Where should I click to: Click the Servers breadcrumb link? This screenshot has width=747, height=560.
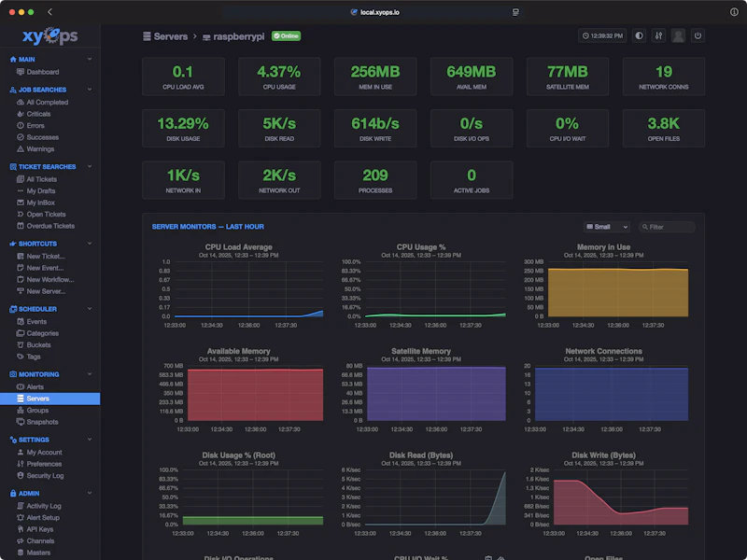click(165, 36)
